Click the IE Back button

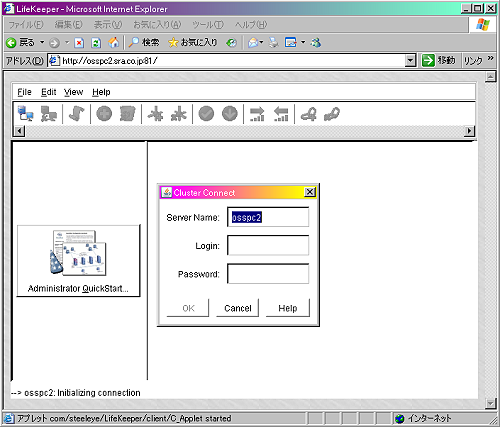click(20, 42)
